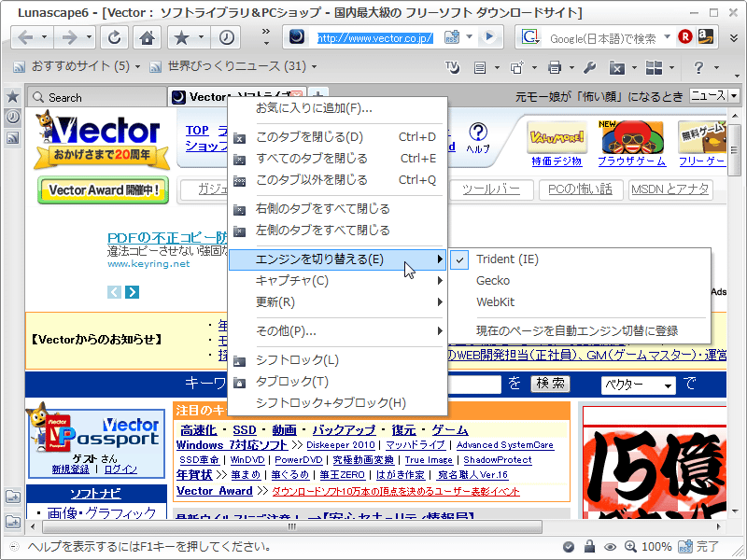Screen dimensions: 747x560
Task: Click the RSS icon in the status bar
Action: [685, 547]
